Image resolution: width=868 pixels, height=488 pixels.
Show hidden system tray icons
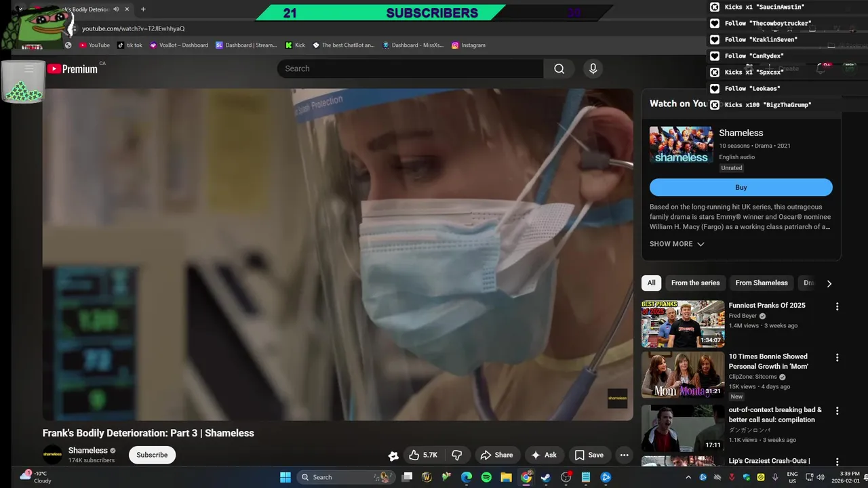click(688, 477)
